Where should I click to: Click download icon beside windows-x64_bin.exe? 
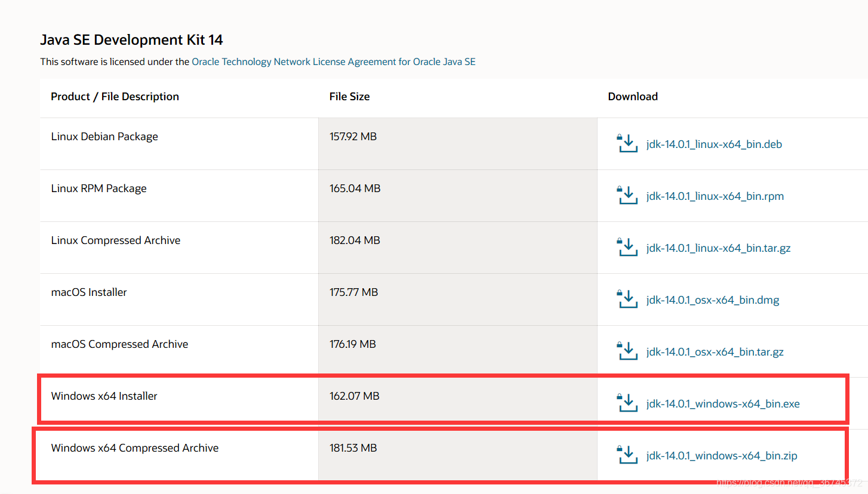tap(627, 403)
